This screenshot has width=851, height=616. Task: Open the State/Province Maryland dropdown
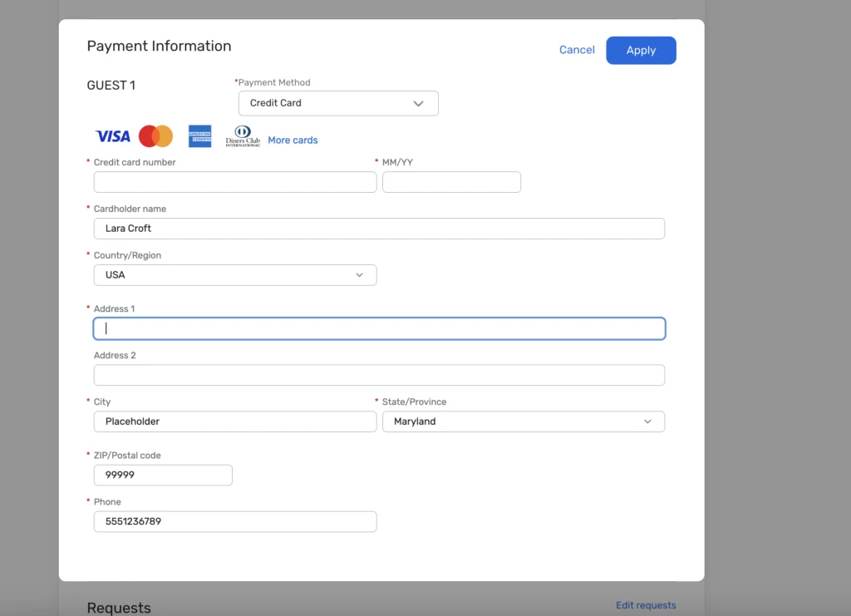523,421
